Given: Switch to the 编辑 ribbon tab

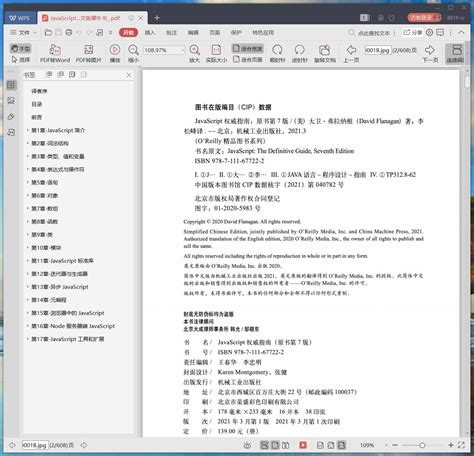Looking at the screenshot, I should [193, 32].
